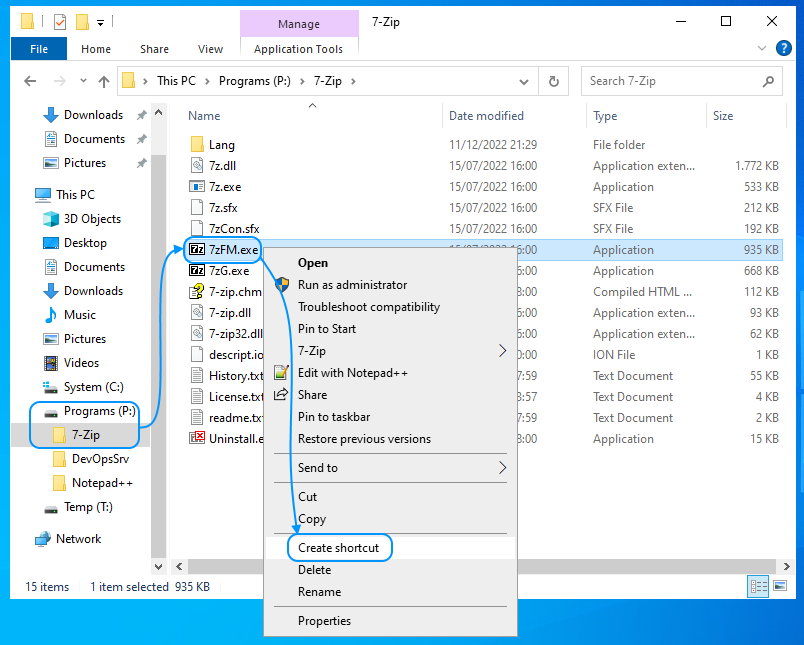Open Temp (T:) drive in sidebar
The height and width of the screenshot is (645, 804).
[x=88, y=507]
